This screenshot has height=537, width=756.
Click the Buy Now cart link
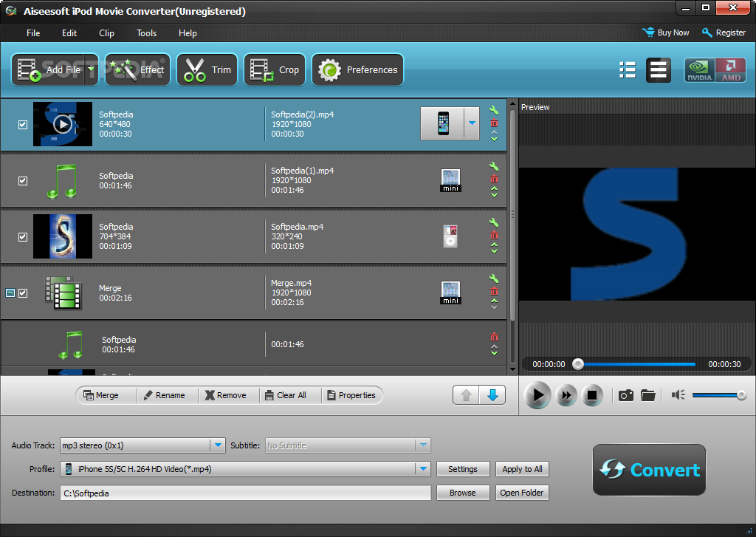[x=665, y=33]
